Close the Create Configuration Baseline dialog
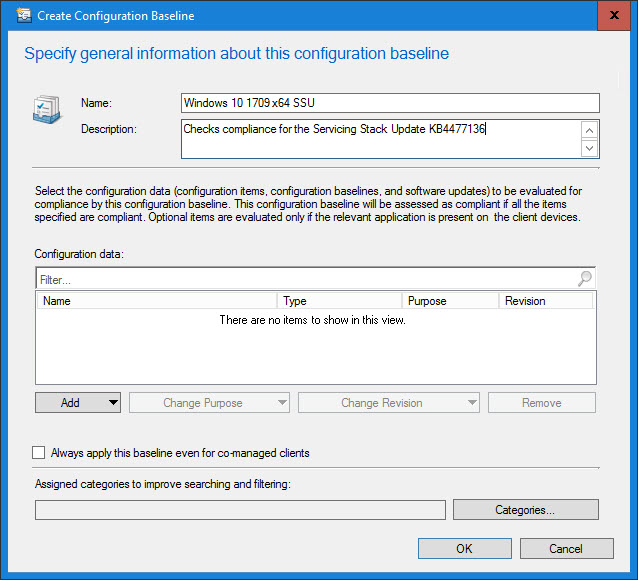 [614, 16]
